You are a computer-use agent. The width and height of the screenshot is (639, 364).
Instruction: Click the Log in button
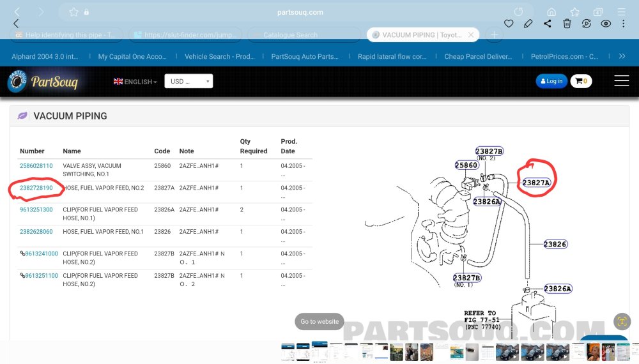coord(551,81)
